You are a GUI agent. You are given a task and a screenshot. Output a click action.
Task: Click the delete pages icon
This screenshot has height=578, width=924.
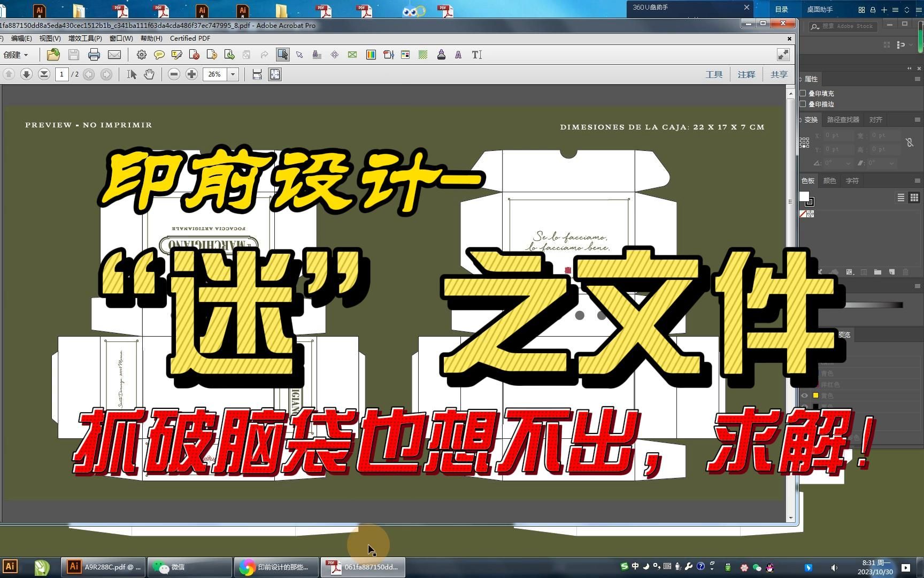point(194,55)
